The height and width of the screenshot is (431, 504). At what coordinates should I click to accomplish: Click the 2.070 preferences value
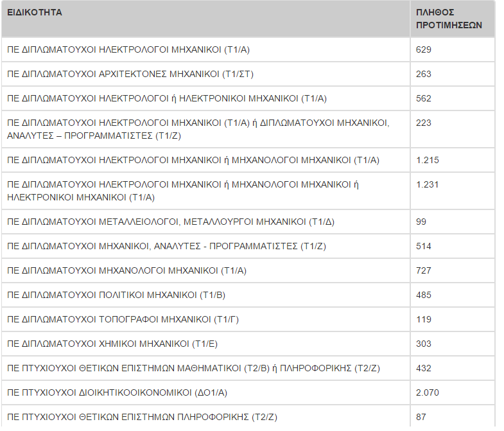[x=428, y=392]
